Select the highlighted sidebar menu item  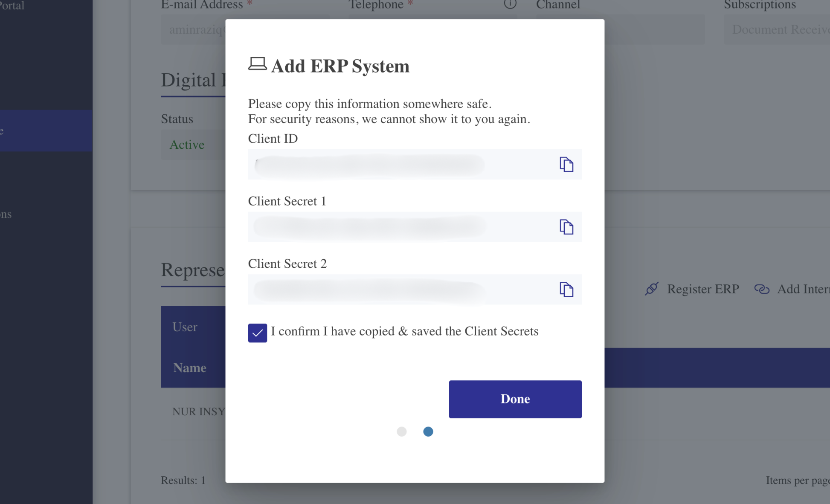46,130
